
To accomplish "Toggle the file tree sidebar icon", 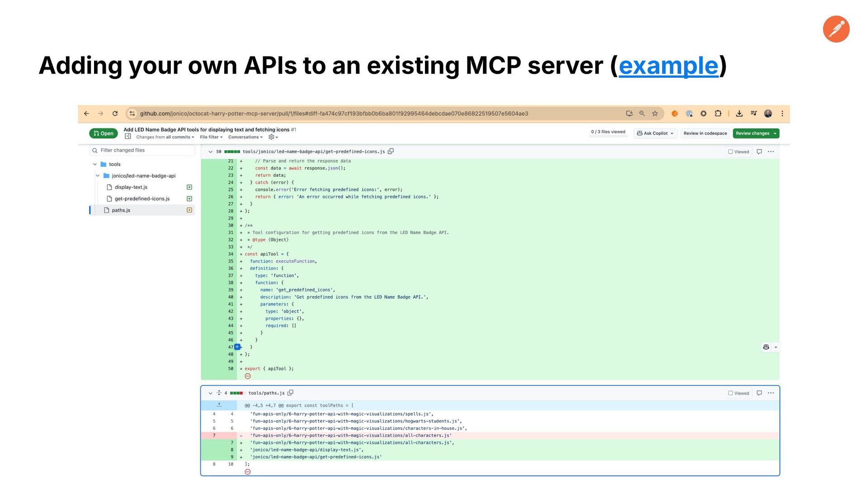I will (x=128, y=136).
